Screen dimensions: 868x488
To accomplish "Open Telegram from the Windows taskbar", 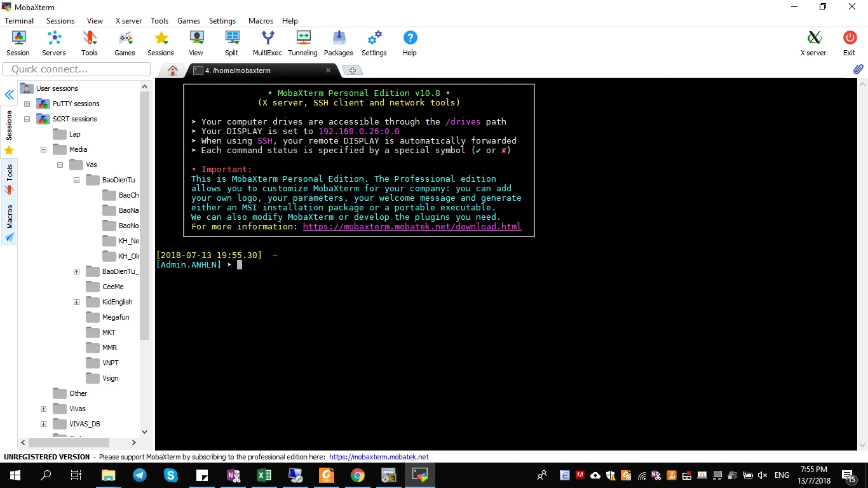I will click(139, 475).
